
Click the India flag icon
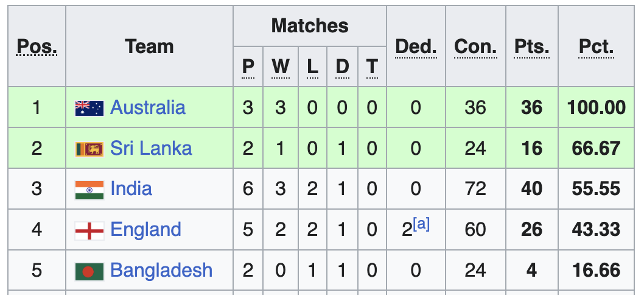pyautogui.click(x=89, y=190)
